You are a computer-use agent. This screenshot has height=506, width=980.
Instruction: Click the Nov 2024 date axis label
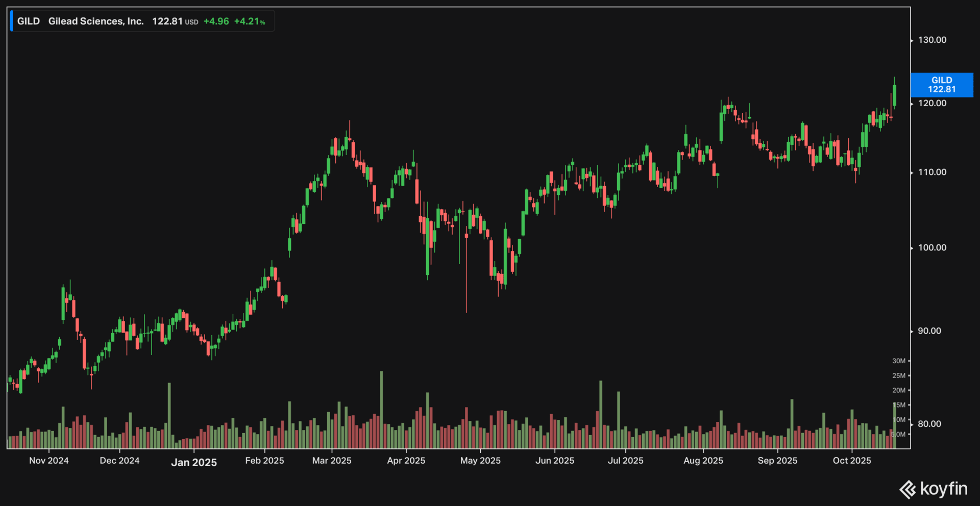[x=49, y=461]
